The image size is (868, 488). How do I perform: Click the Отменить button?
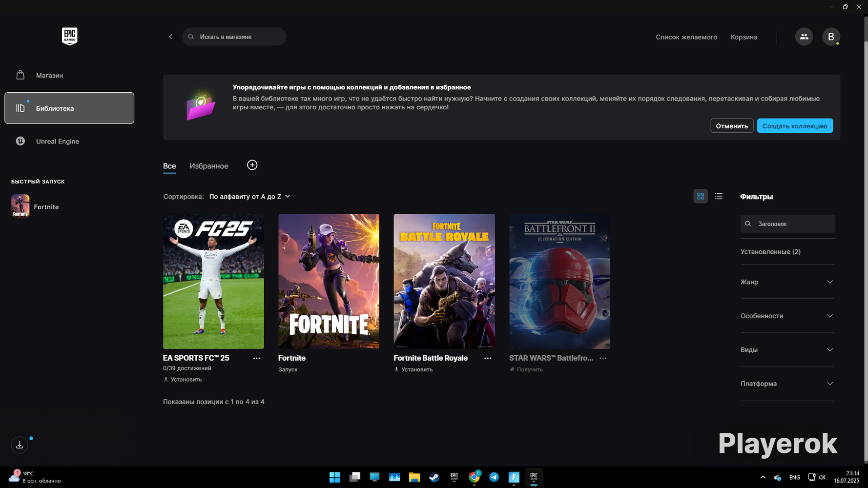(x=732, y=126)
